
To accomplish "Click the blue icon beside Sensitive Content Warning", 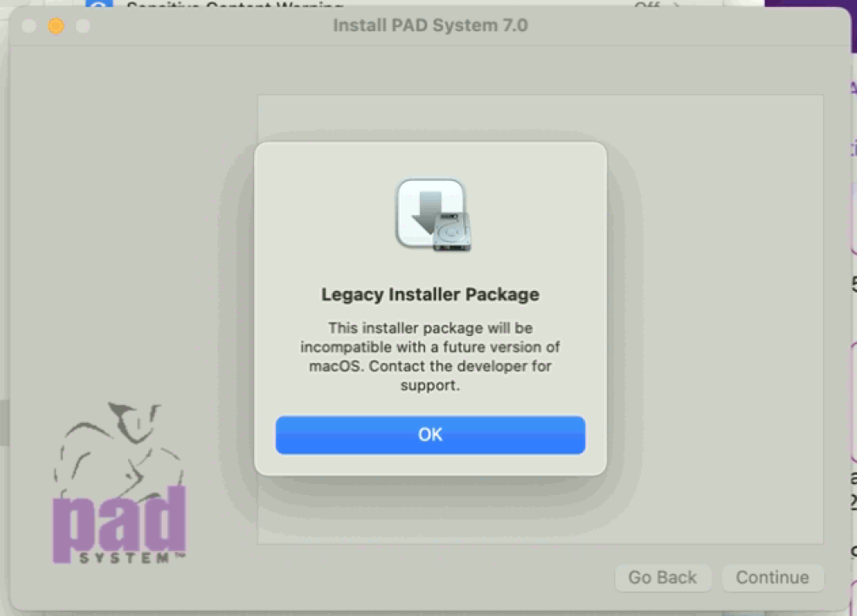I will click(x=99, y=4).
